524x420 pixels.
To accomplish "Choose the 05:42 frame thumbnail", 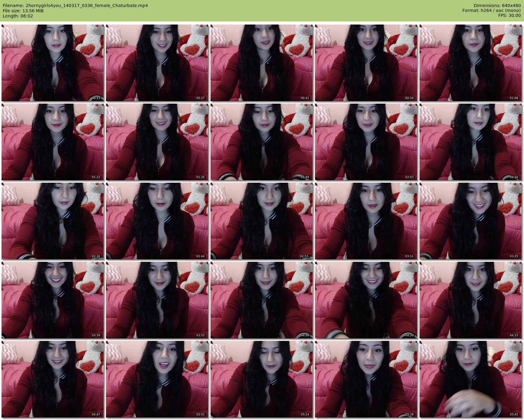I will point(471,379).
